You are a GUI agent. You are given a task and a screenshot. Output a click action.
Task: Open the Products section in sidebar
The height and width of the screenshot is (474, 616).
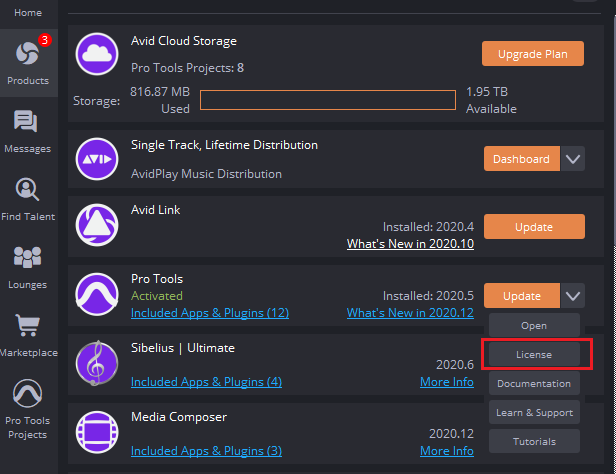tap(28, 63)
